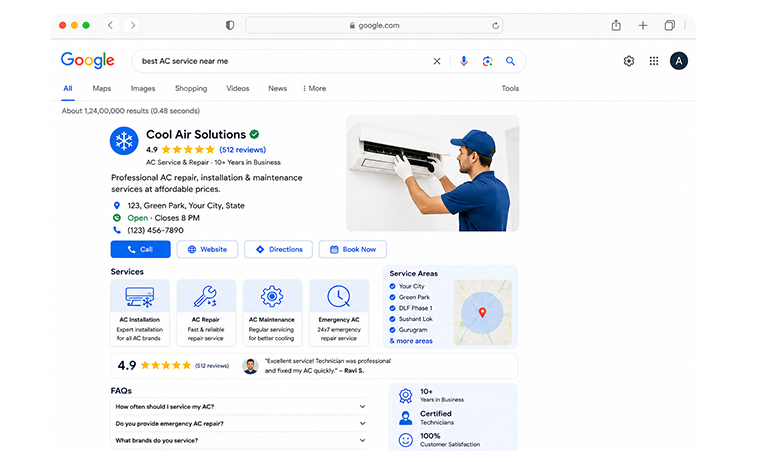768x462 pixels.
Task: Click the 100% Customer Satisfaction smiley icon
Action: [405, 439]
